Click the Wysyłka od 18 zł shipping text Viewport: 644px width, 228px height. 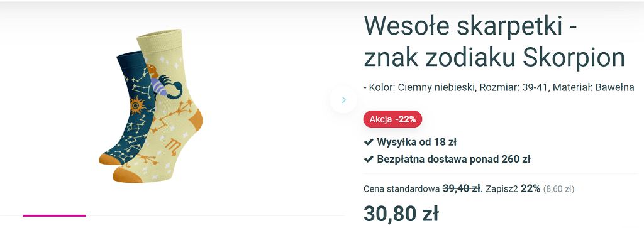(x=417, y=143)
